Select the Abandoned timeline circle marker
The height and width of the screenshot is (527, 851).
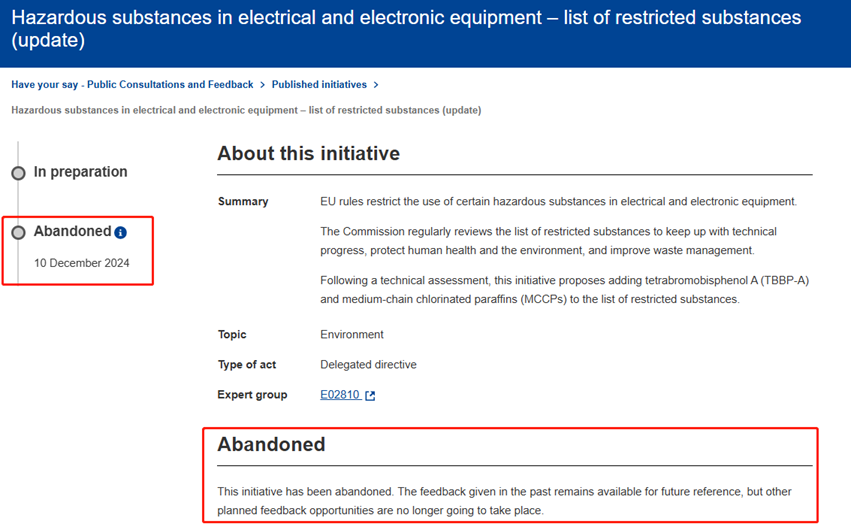pos(18,232)
